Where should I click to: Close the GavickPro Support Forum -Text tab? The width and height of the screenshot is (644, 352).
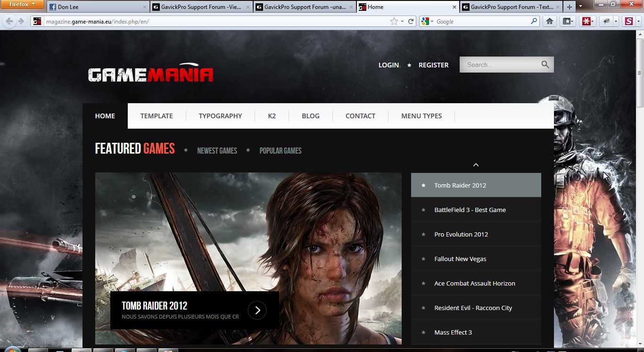point(558,7)
